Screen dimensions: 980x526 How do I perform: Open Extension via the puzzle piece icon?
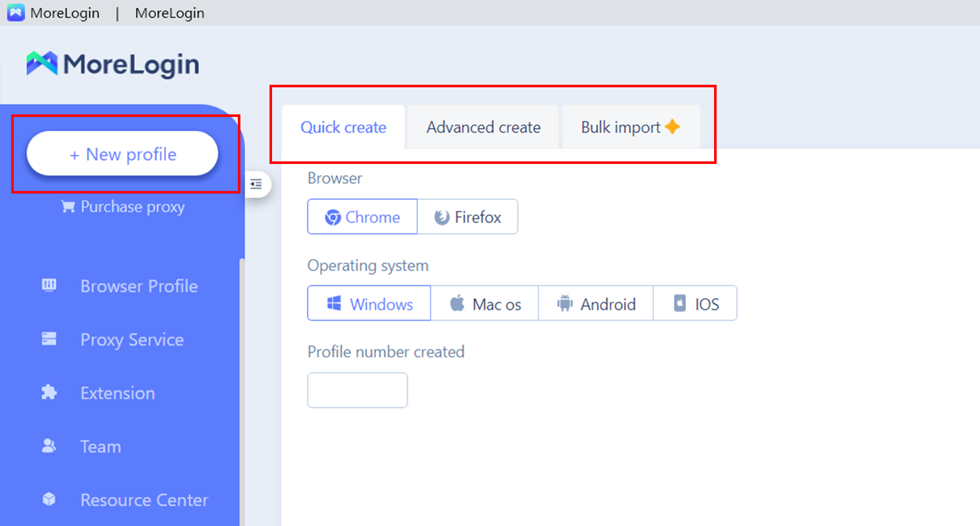[x=48, y=393]
